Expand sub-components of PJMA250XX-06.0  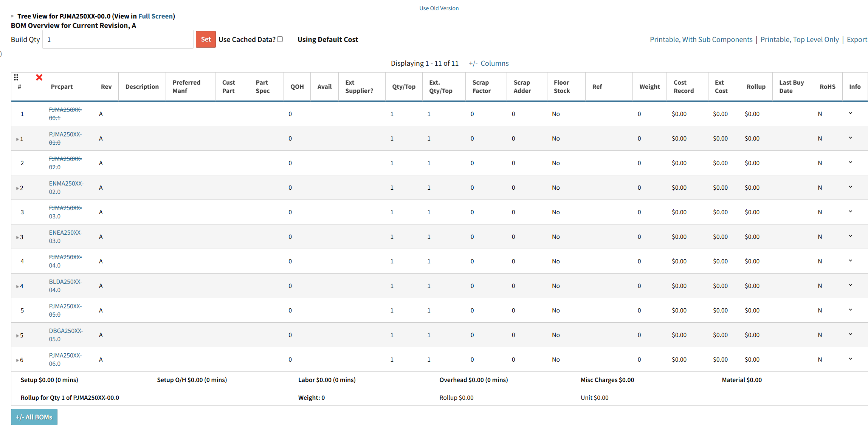coord(17,360)
